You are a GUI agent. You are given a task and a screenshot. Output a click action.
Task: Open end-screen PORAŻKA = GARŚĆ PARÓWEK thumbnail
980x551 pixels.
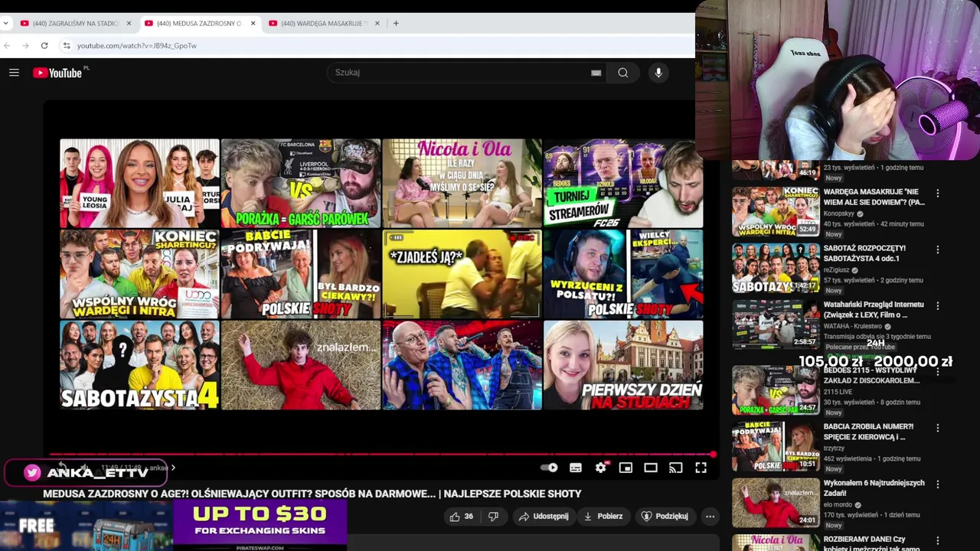[301, 184]
